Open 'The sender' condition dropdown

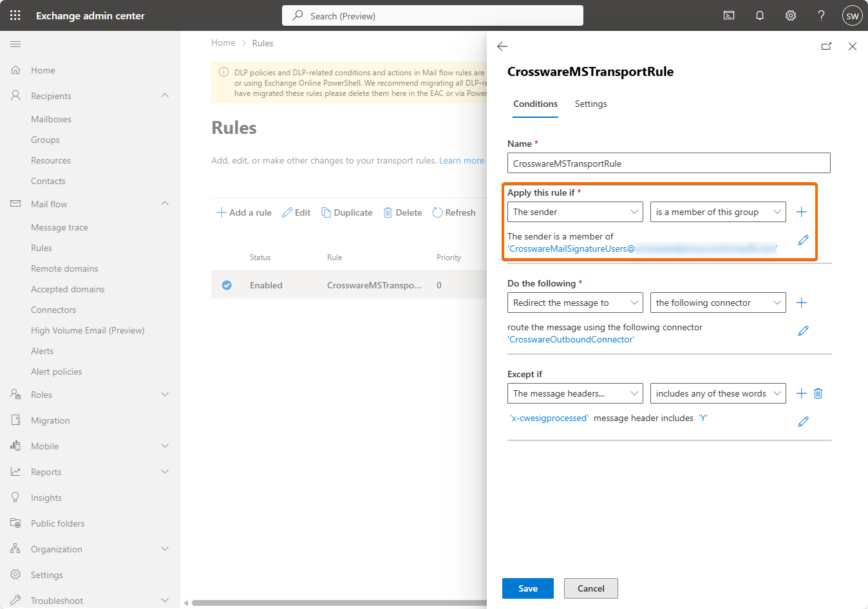point(574,212)
